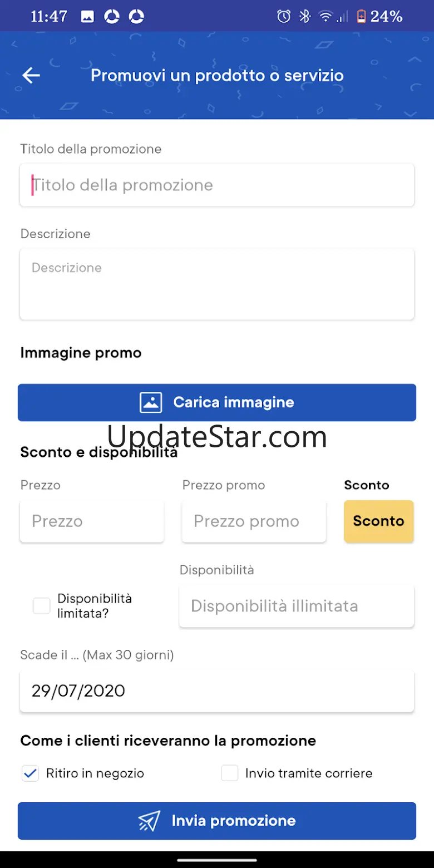Click into the Descrizione text area
This screenshot has width=434, height=868.
coord(217,284)
